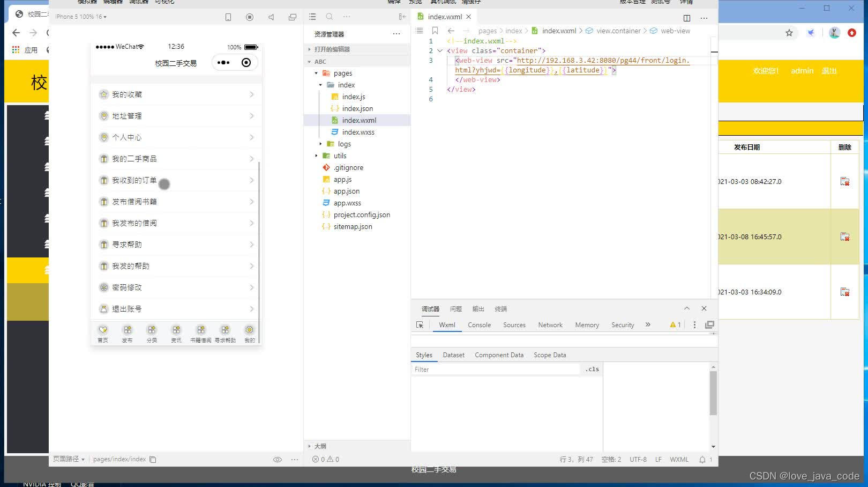Open 资源管理器 more options dots

click(x=396, y=34)
